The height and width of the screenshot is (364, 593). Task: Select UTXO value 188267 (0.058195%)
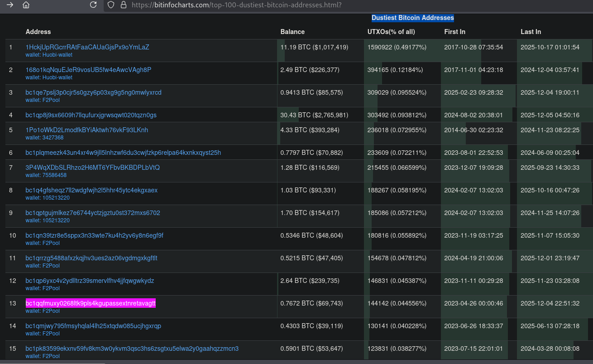[397, 190]
